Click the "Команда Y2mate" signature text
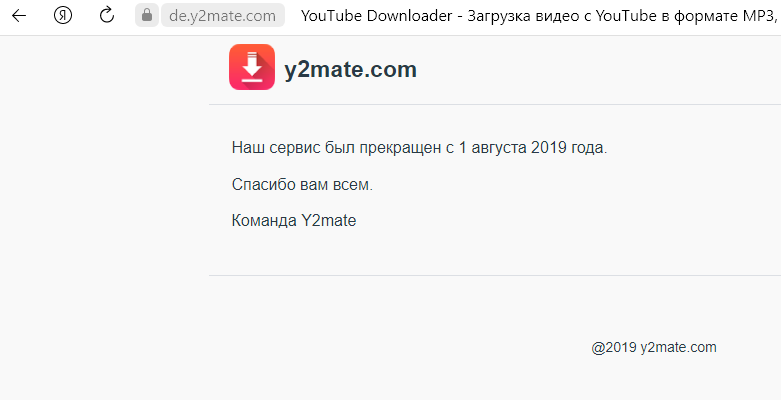 click(294, 221)
